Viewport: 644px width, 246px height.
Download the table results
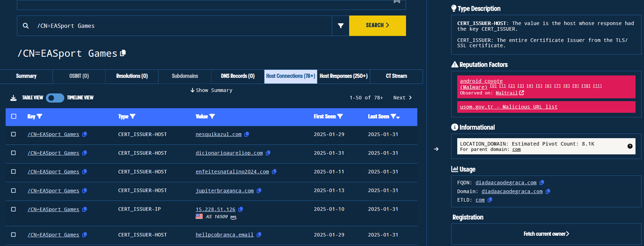[x=14, y=98]
